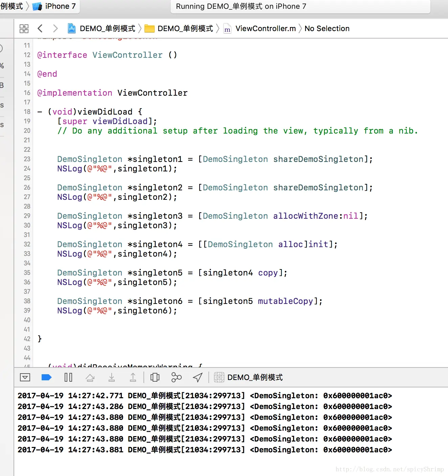
Task: Deactivate breakpoints with the blue breakpoint button
Action: click(x=46, y=377)
